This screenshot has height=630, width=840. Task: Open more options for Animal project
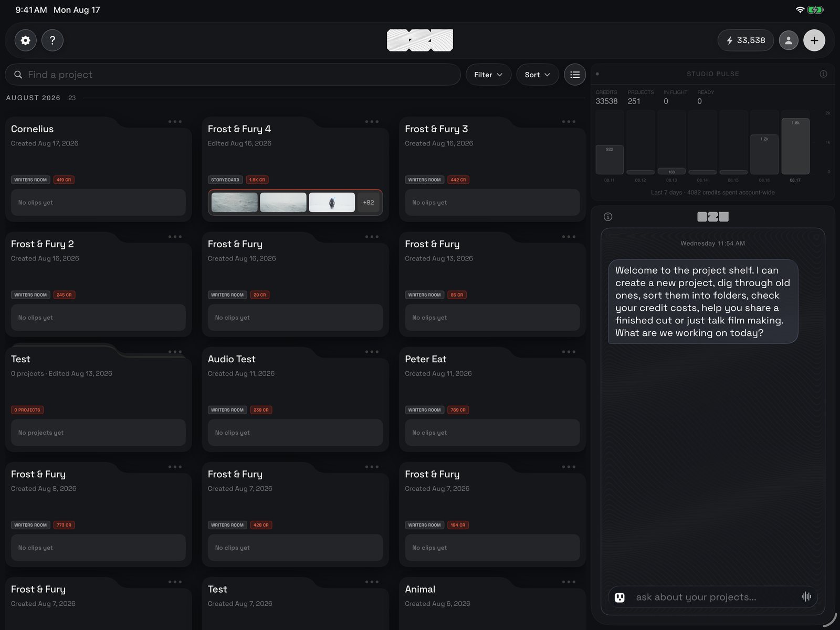coord(569,582)
